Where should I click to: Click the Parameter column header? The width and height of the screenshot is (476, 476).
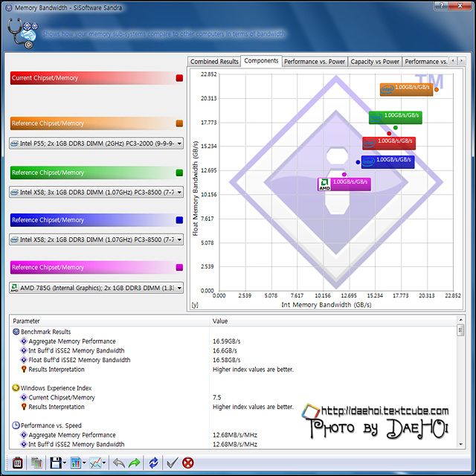click(x=109, y=321)
